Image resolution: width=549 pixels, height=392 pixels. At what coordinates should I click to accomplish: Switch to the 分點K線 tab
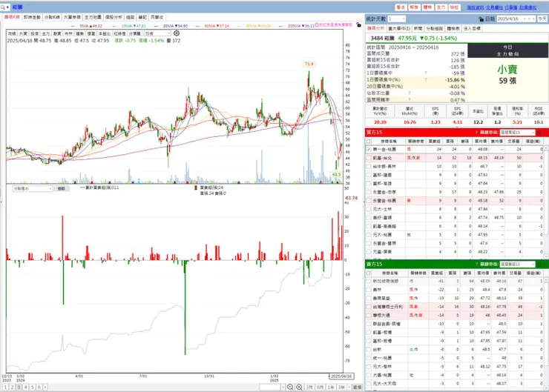pos(52,17)
